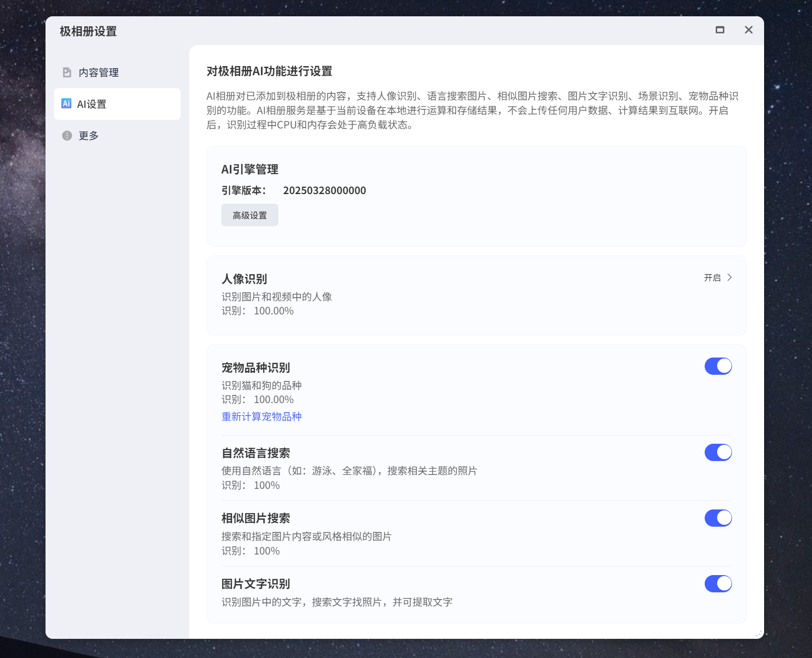Turn off the 相似图片搜索 switch

[x=718, y=518]
